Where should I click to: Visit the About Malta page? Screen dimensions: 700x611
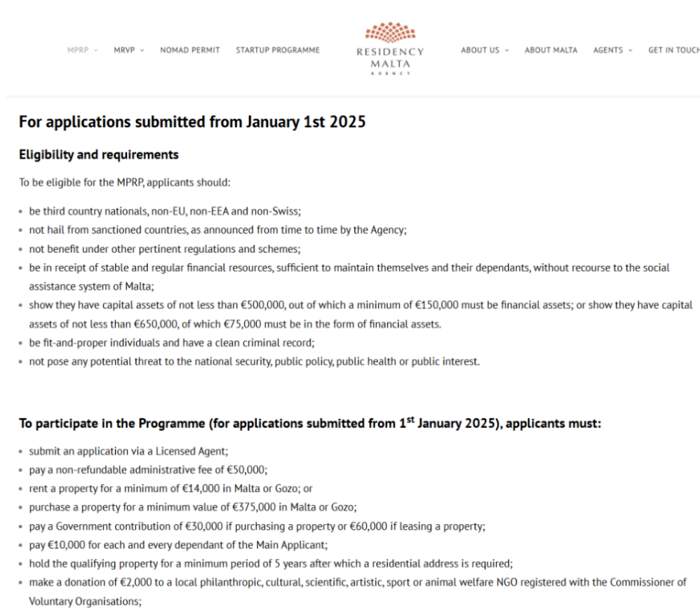551,50
